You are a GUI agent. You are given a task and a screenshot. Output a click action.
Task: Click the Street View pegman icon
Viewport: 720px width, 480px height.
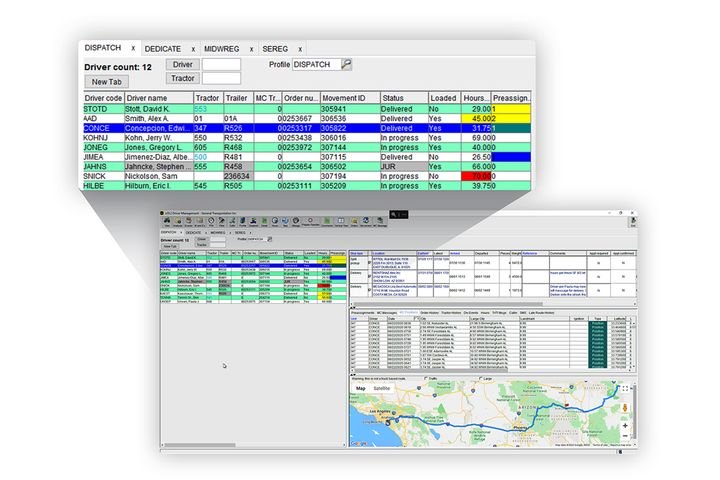click(625, 409)
